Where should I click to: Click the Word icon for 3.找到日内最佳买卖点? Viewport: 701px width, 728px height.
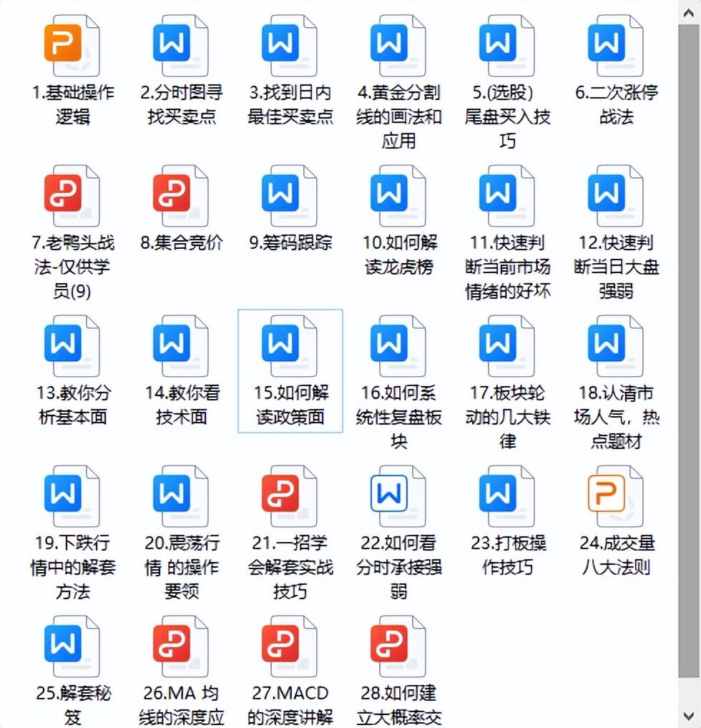click(x=290, y=46)
